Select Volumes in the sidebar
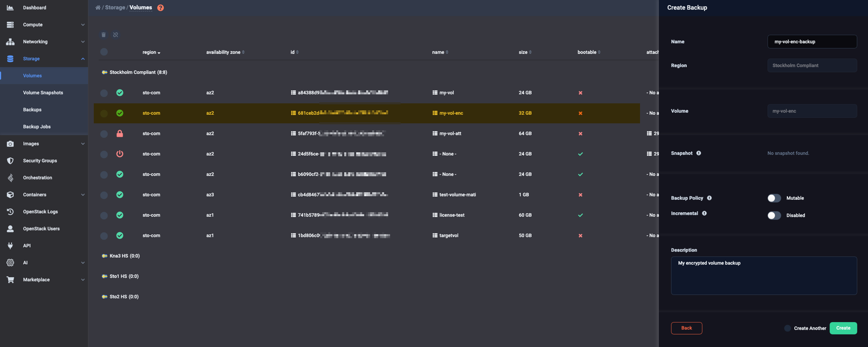Viewport: 868px width, 347px height. [32, 75]
